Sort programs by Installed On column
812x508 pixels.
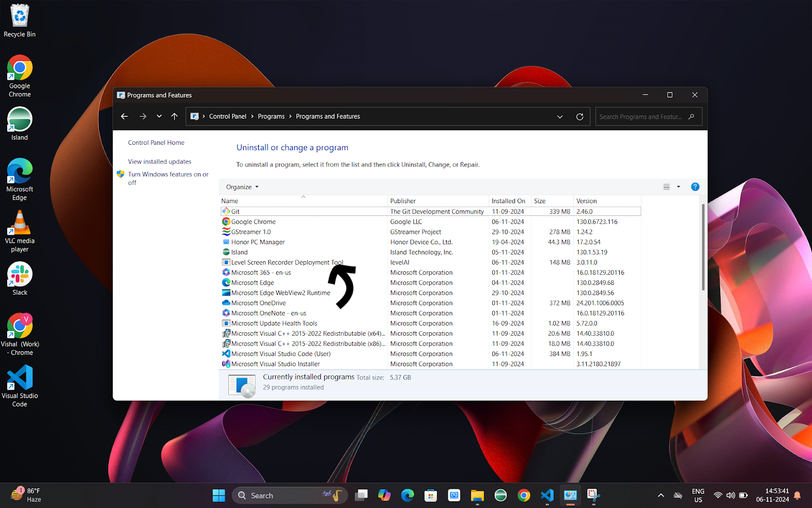point(508,201)
